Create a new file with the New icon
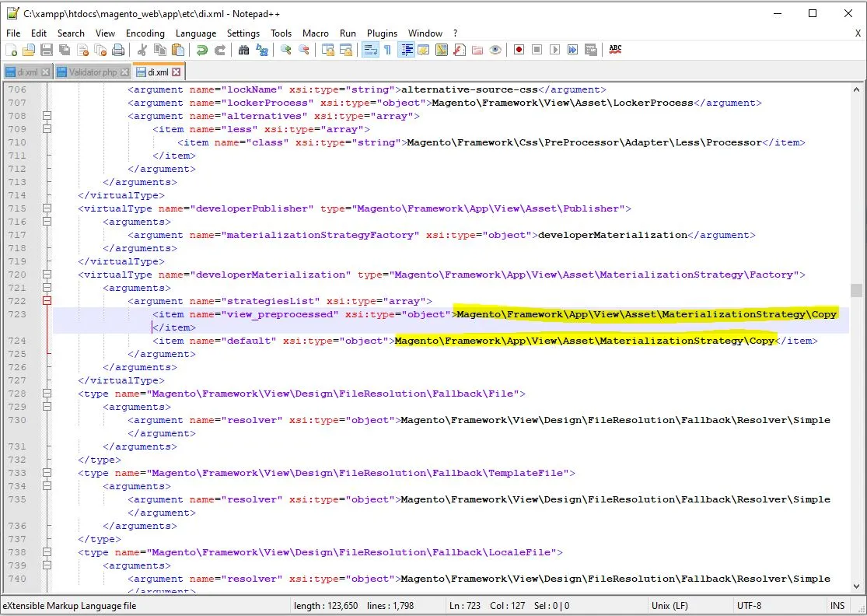 pyautogui.click(x=11, y=51)
